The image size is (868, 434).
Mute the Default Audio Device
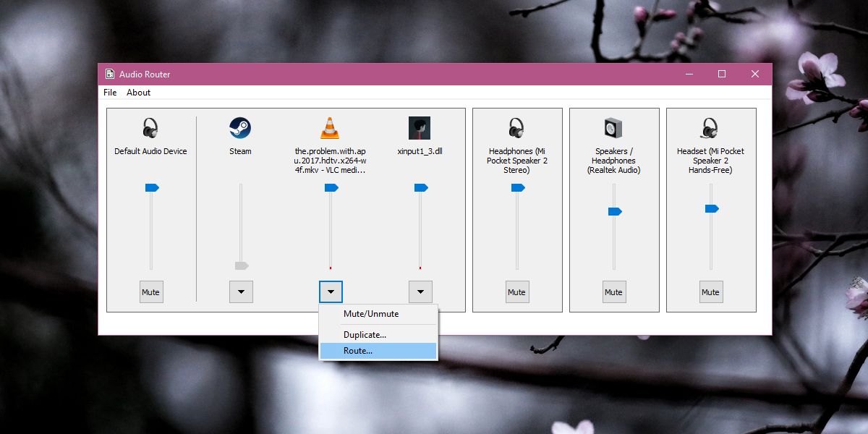click(150, 292)
